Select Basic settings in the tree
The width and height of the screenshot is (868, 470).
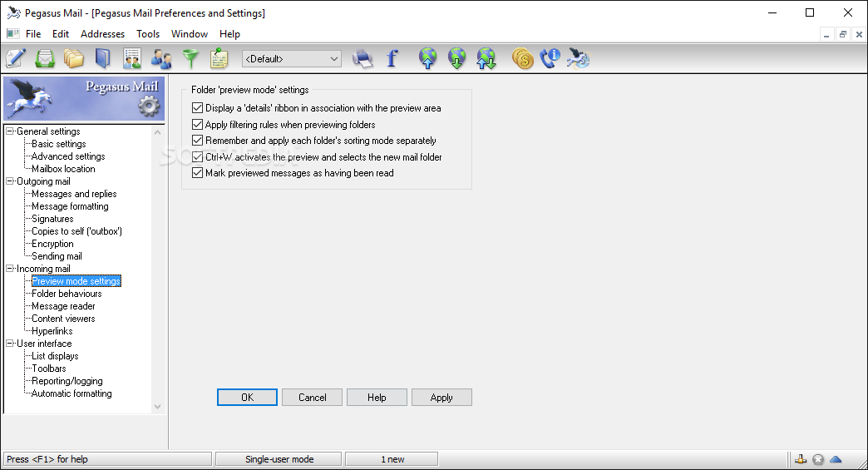[x=59, y=144]
